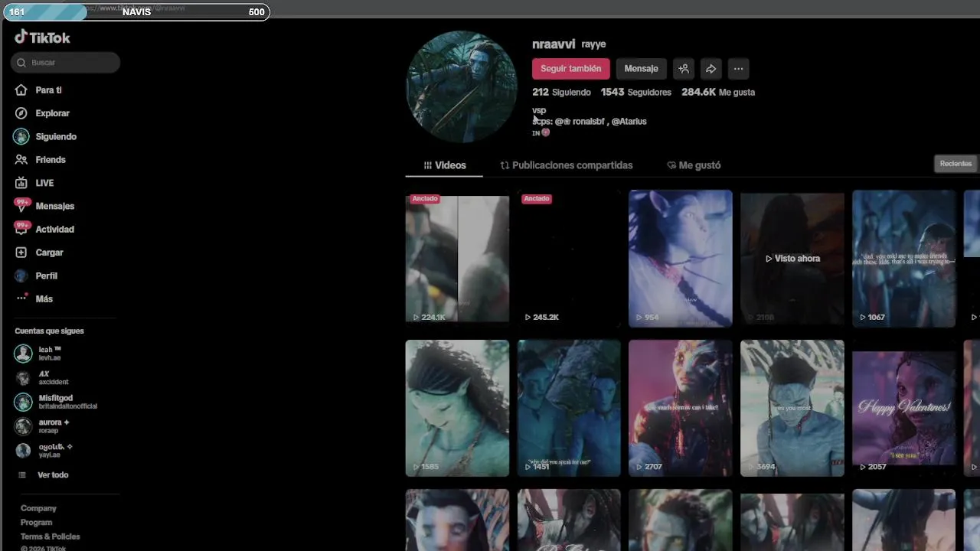Click the Recientes sort button
This screenshot has width=980, height=551.
click(x=955, y=164)
